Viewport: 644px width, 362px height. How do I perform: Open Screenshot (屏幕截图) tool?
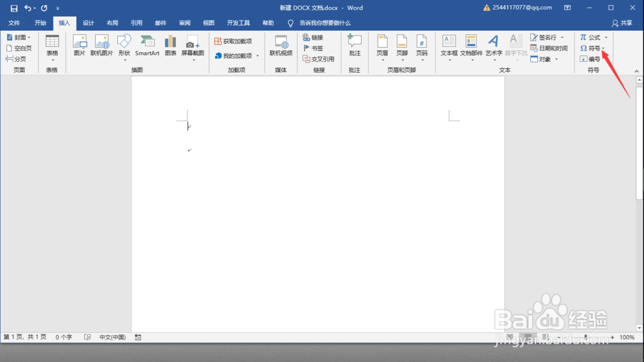coord(193,48)
